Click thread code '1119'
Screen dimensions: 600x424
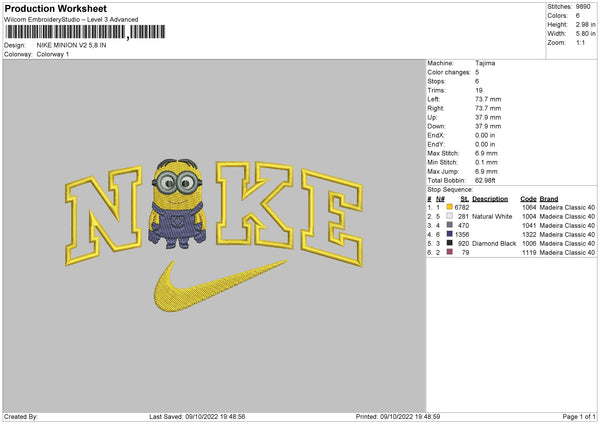(529, 253)
